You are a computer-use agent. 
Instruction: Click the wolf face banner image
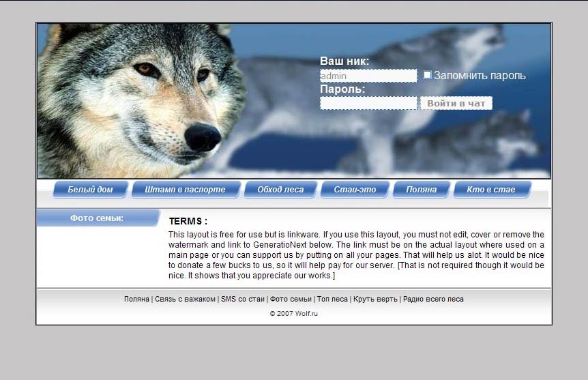coord(294,100)
